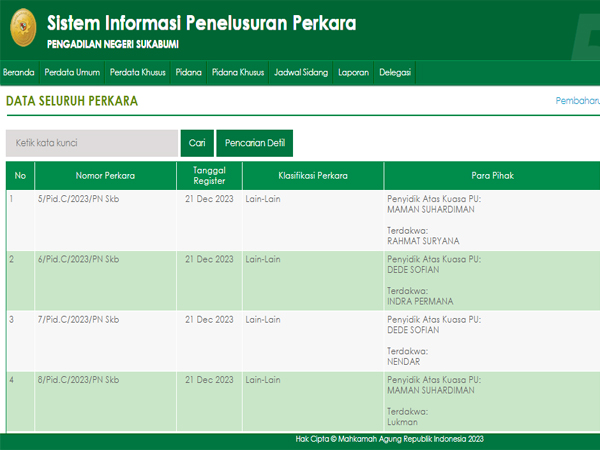Expand the Pidana Khusus menu
Screen dimensions: 600x450
(238, 72)
